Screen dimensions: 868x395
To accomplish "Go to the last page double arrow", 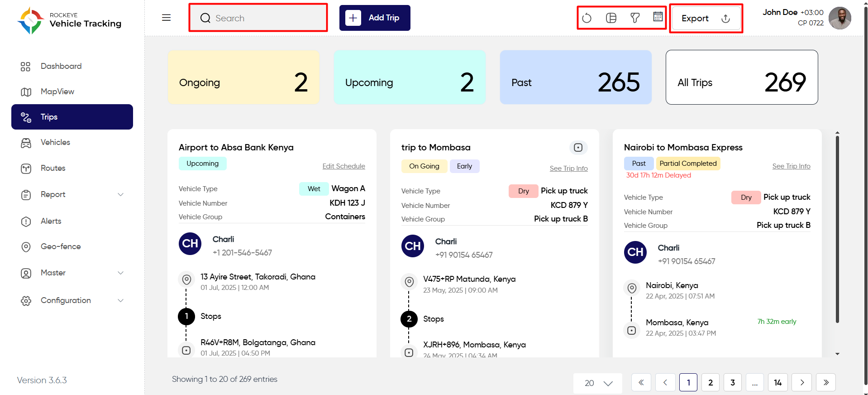I will 826,383.
